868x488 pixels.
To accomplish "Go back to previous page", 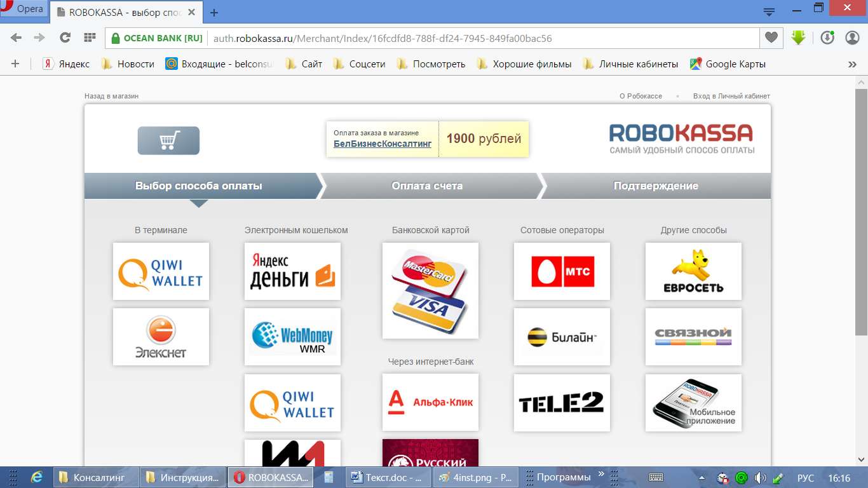I will 16,37.
